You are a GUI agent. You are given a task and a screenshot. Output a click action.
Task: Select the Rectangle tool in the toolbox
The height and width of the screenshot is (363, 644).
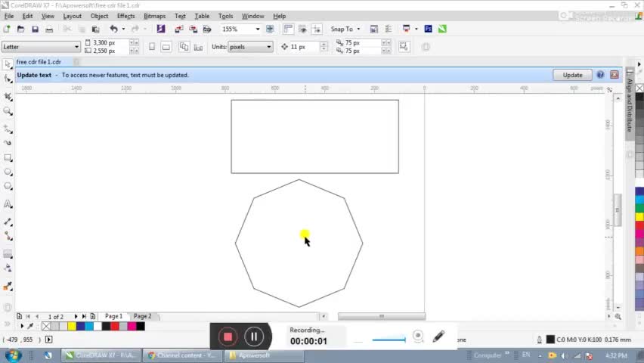click(x=8, y=157)
